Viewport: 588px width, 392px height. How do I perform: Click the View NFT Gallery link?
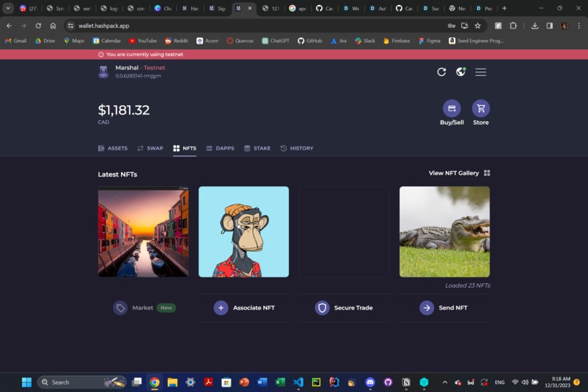(454, 173)
